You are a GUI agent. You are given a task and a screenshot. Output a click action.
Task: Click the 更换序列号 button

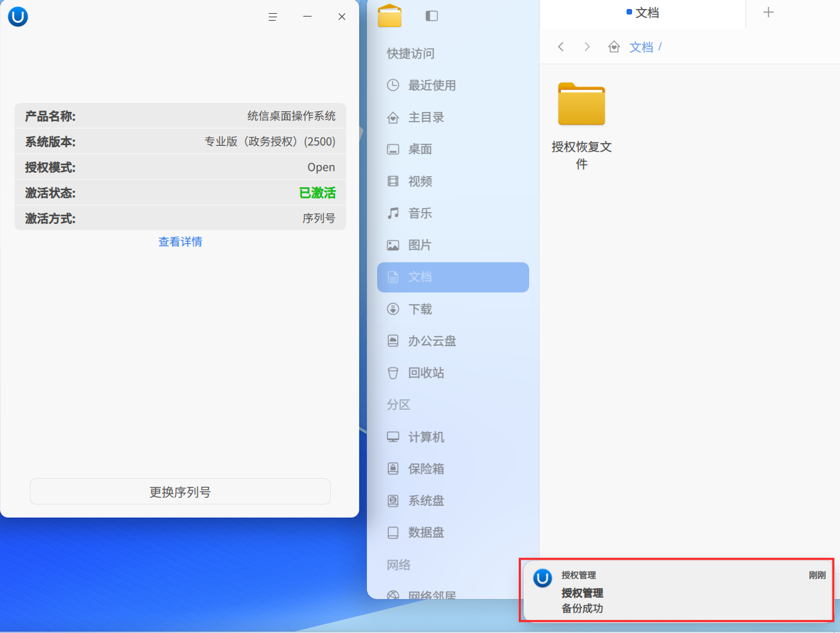180,492
